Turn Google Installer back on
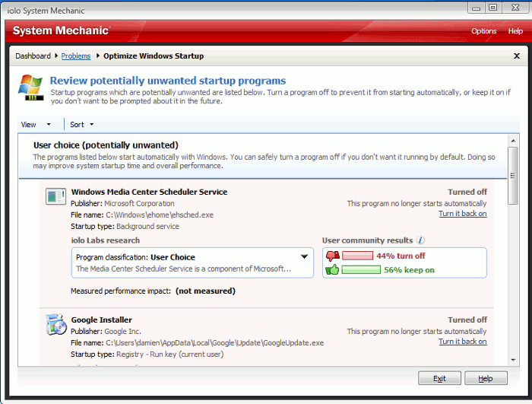 (462, 341)
